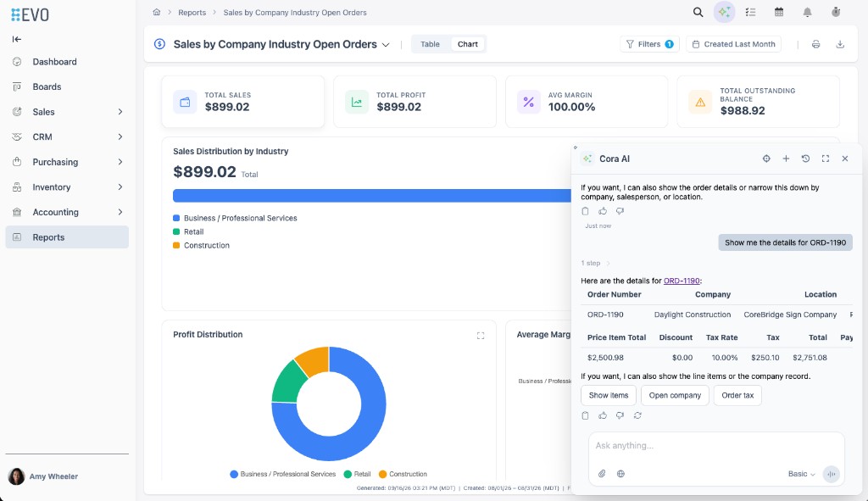Click Total Sales wallet icon
This screenshot has height=501, width=868.
[185, 103]
